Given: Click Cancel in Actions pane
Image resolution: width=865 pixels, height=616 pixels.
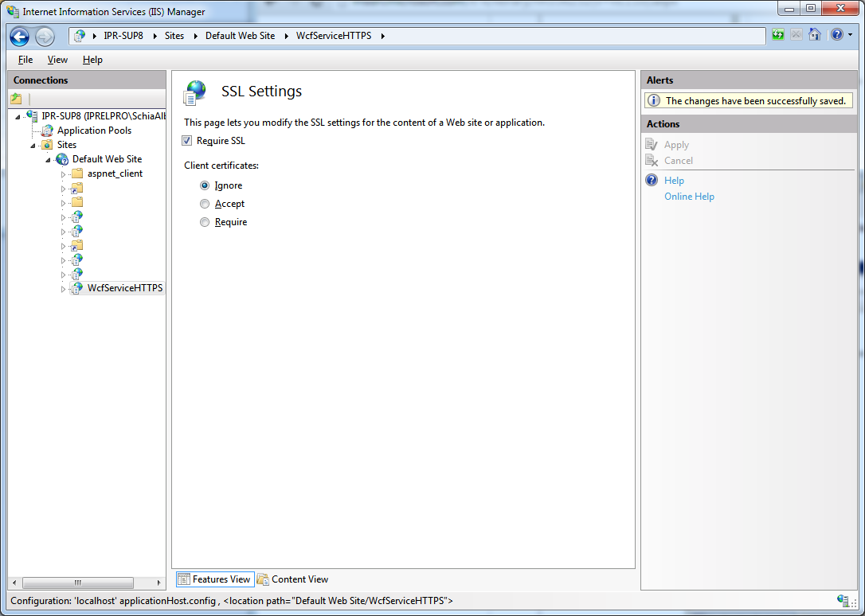Looking at the screenshot, I should coord(679,161).
